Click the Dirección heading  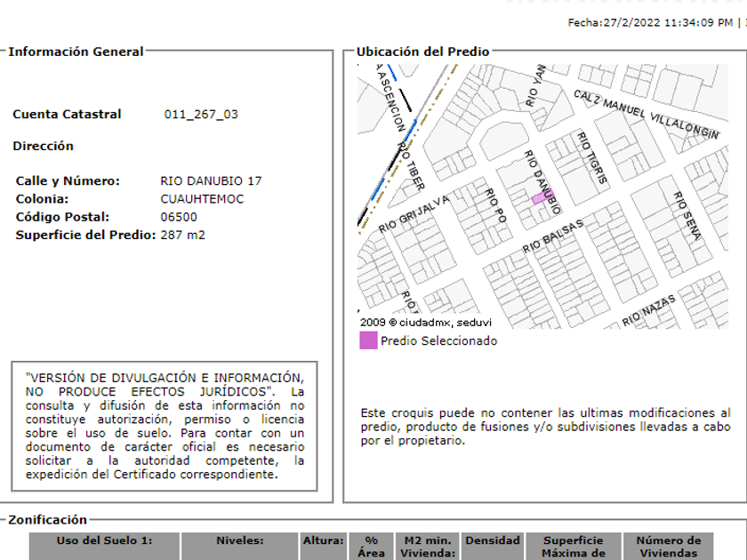tap(43, 146)
